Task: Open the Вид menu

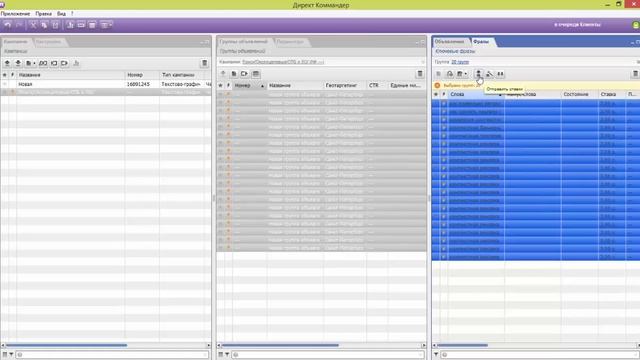Action: coord(61,13)
